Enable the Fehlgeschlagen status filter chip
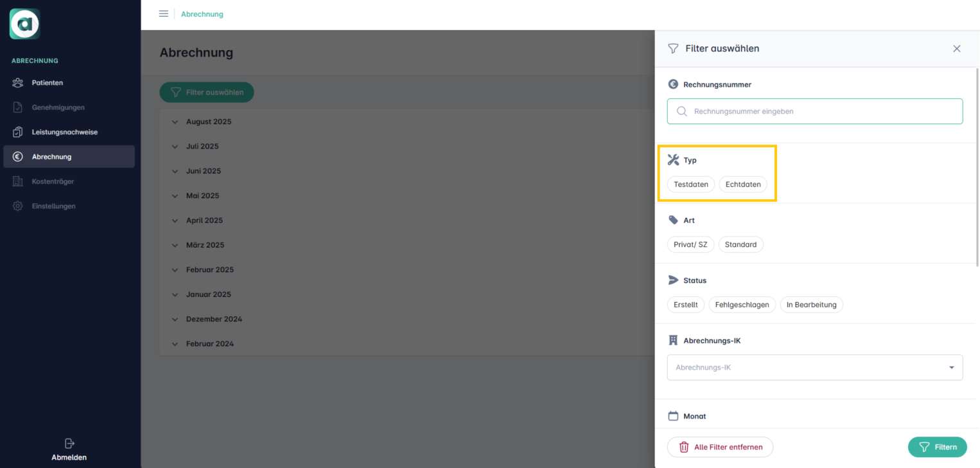980x468 pixels. point(742,305)
